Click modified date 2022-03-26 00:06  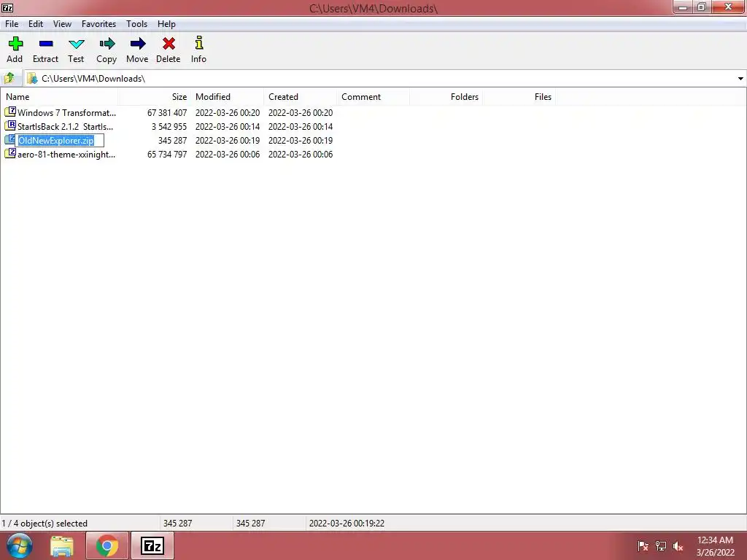coord(228,155)
